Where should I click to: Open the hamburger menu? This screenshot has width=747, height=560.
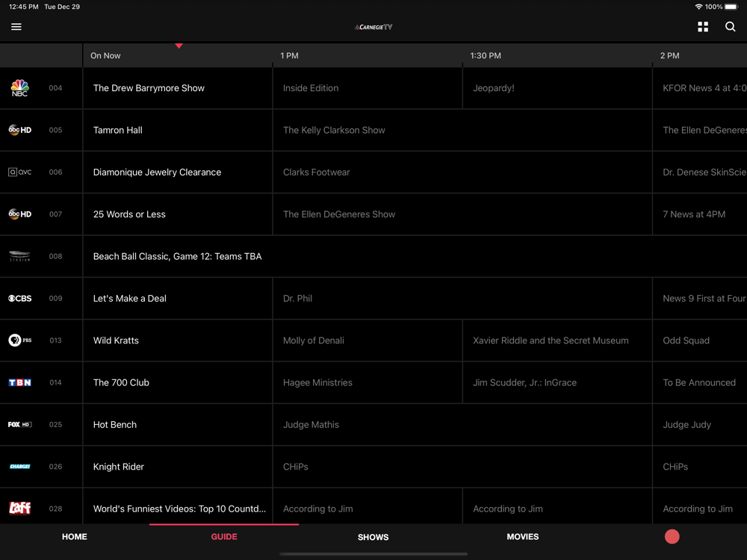(x=16, y=27)
